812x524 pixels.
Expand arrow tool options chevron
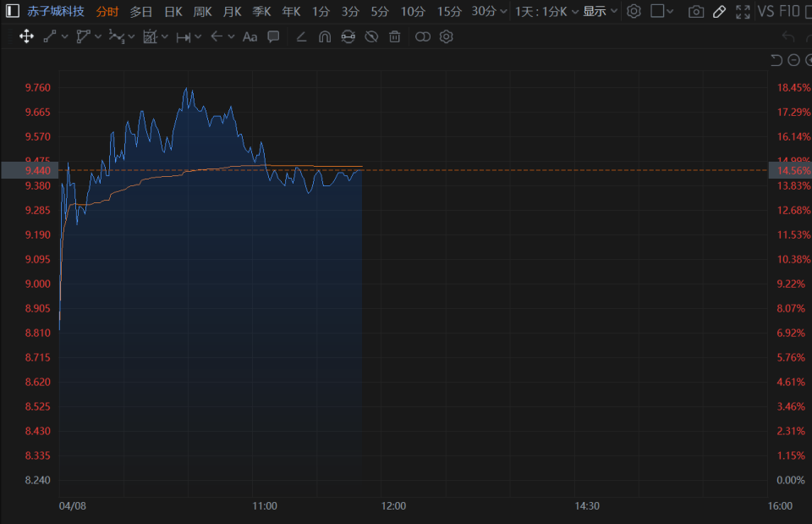tap(232, 36)
